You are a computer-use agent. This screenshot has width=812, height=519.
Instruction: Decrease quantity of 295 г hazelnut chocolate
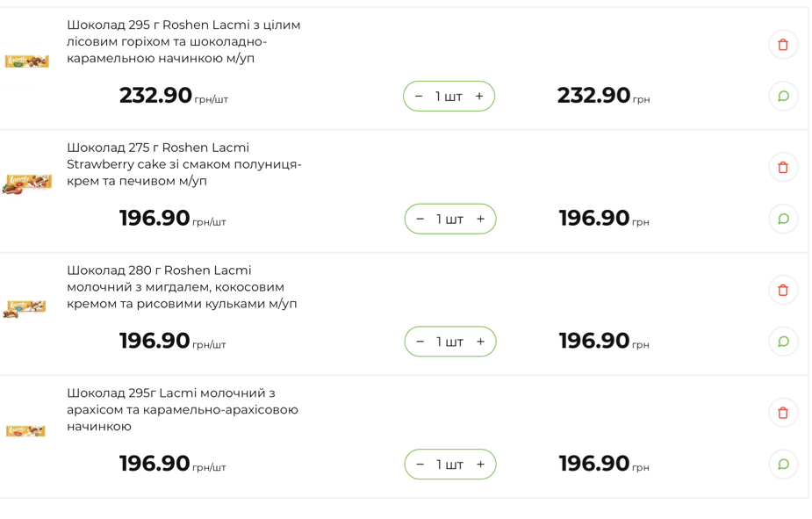point(419,97)
